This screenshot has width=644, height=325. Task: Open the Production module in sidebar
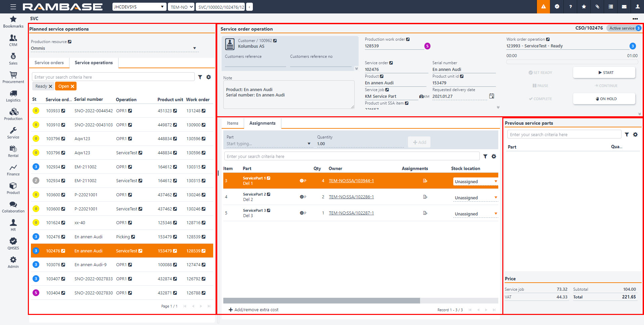(x=13, y=114)
